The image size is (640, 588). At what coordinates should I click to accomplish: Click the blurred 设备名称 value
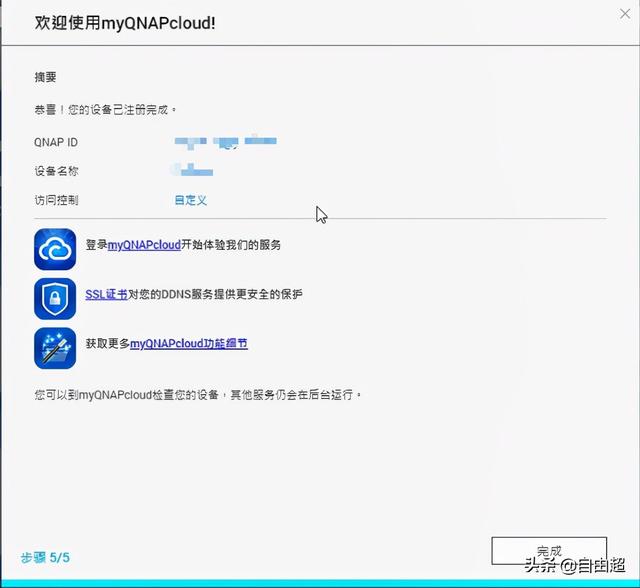coord(193,170)
